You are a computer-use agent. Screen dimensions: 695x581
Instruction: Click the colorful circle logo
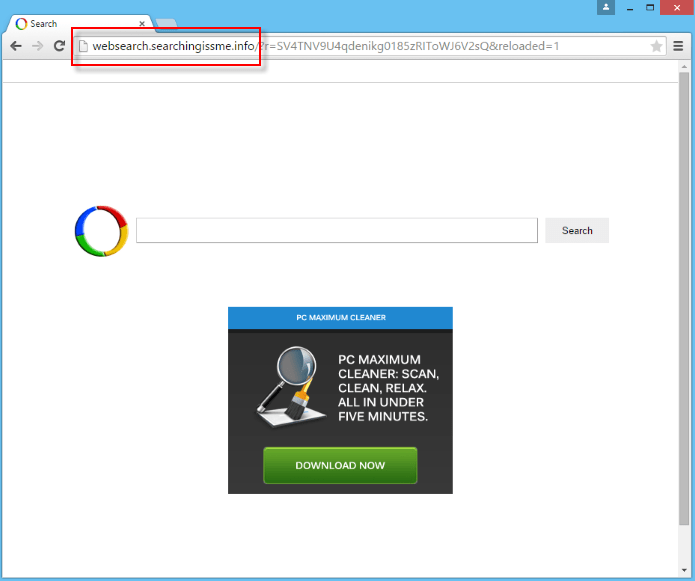102,231
